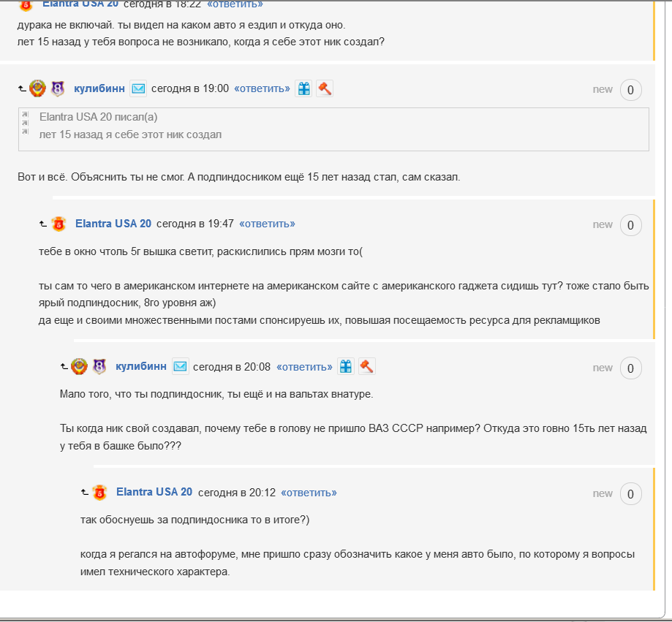Viewport: 672px width, 622px height.
Task: Click envelope message icon in the 20:08 comment
Action: [180, 367]
